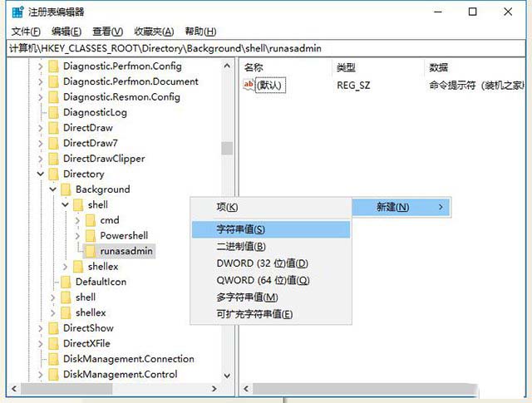The image size is (532, 403).
Task: Click tree pane scroll left arrow
Action: [14, 389]
